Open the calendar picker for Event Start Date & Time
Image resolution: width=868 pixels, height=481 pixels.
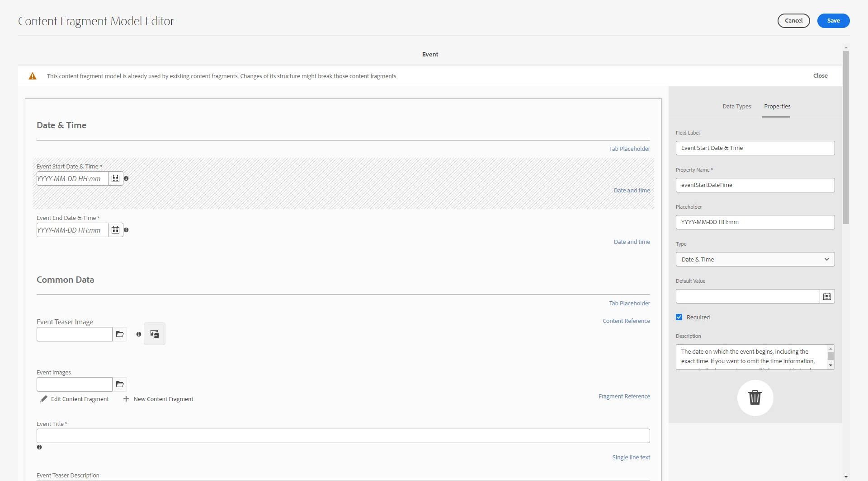[115, 178]
